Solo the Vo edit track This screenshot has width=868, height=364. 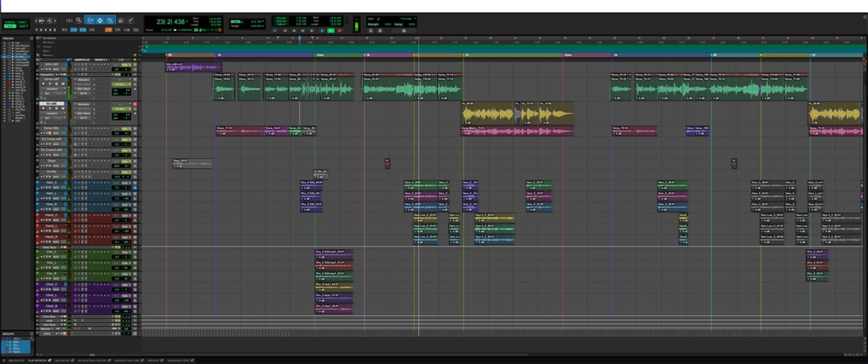click(56, 109)
